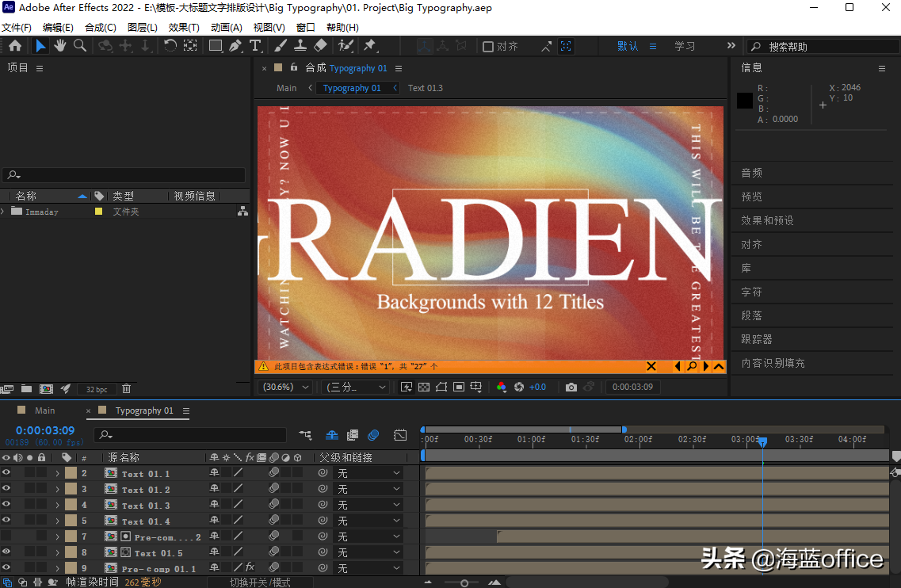Open the 效果(T) menu
Viewport: 901px width, 588px height.
coord(184,28)
